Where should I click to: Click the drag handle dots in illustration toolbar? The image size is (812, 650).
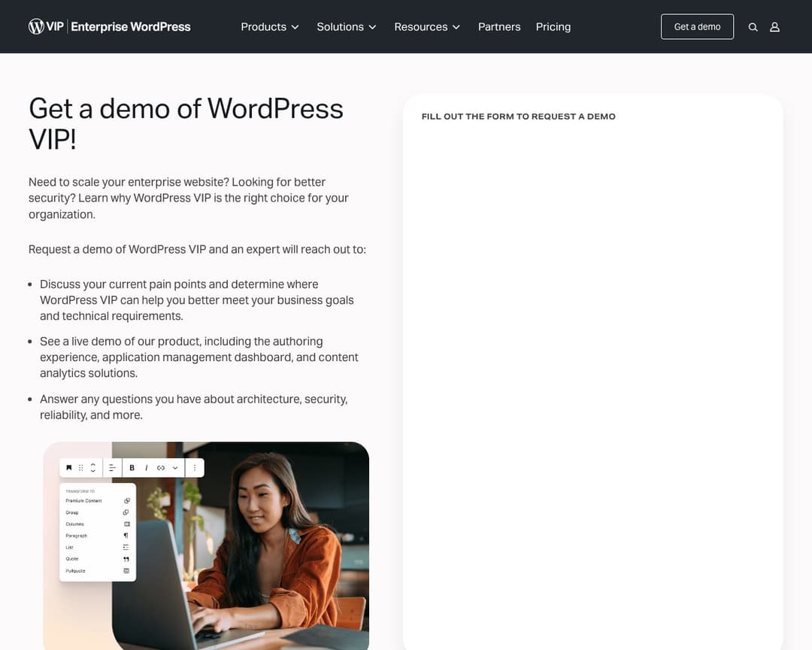pyautogui.click(x=81, y=468)
